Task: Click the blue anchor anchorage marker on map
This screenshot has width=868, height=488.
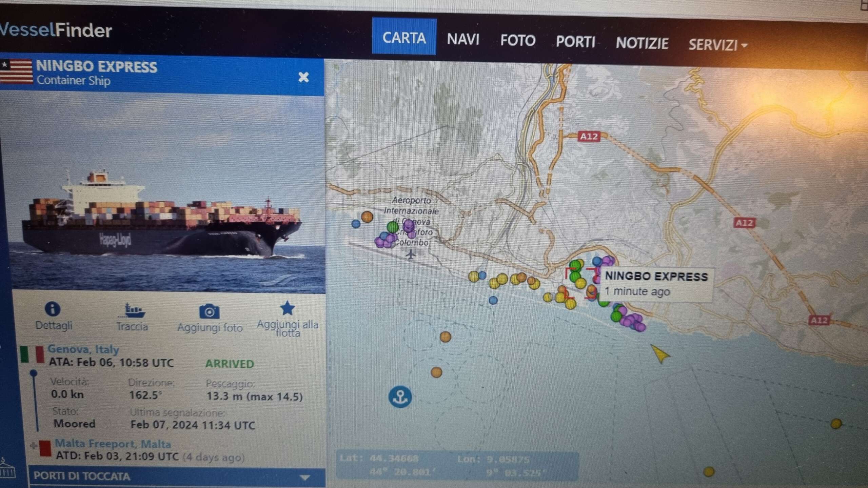Action: 400,396
